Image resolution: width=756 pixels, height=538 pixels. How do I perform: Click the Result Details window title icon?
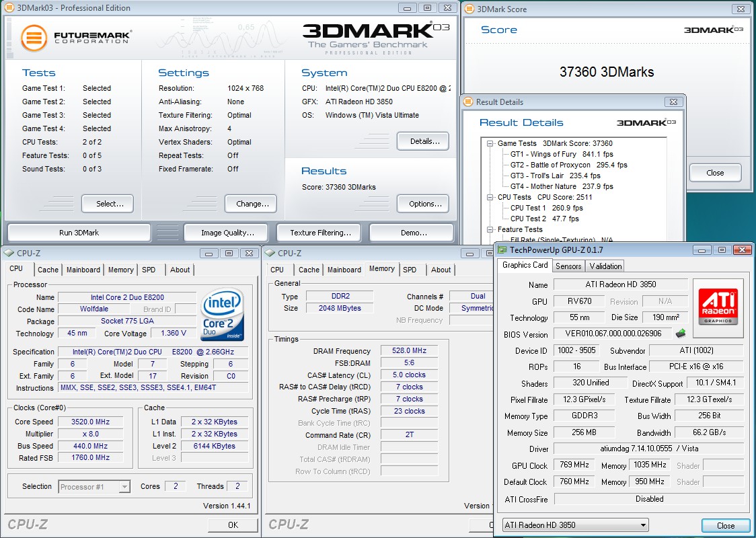tap(469, 102)
